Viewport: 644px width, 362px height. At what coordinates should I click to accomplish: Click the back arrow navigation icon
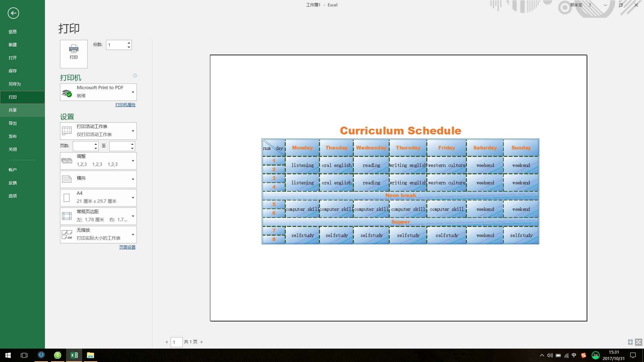point(13,13)
